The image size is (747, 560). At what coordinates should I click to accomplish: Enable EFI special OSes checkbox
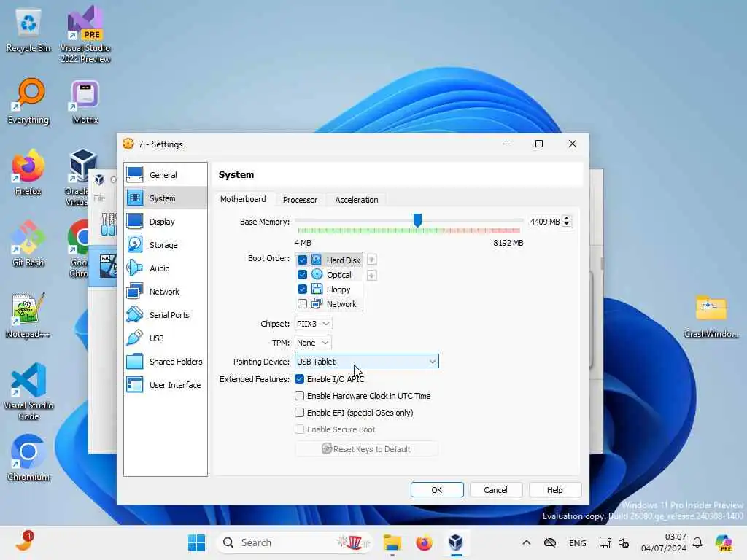(x=299, y=413)
